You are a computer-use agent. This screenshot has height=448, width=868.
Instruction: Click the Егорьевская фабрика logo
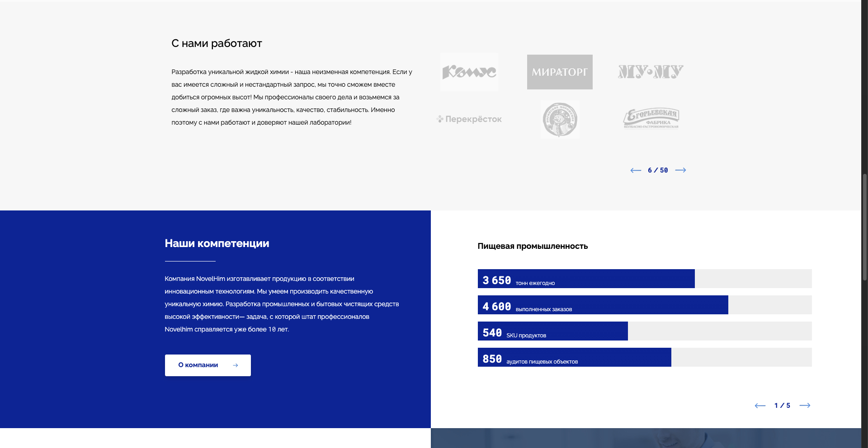tap(651, 119)
